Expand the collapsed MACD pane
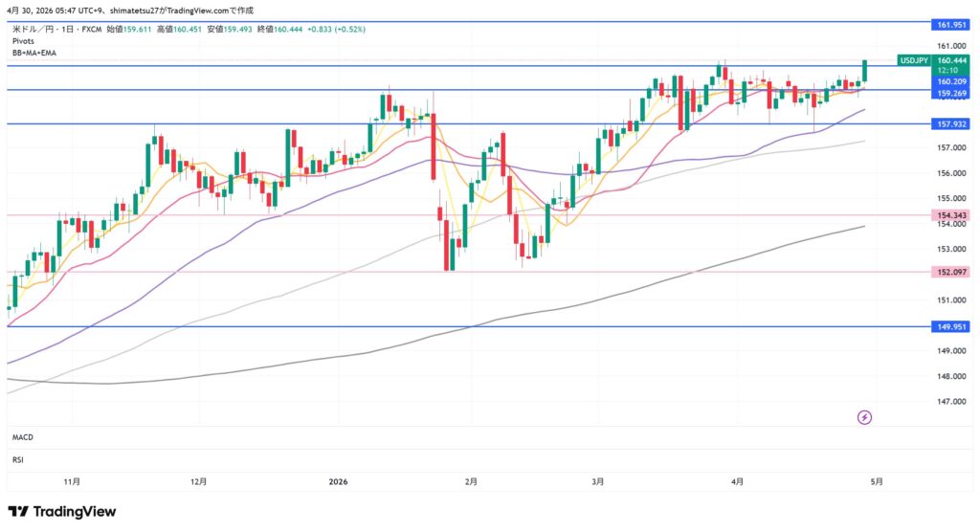This screenshot has width=980, height=532. [x=23, y=437]
